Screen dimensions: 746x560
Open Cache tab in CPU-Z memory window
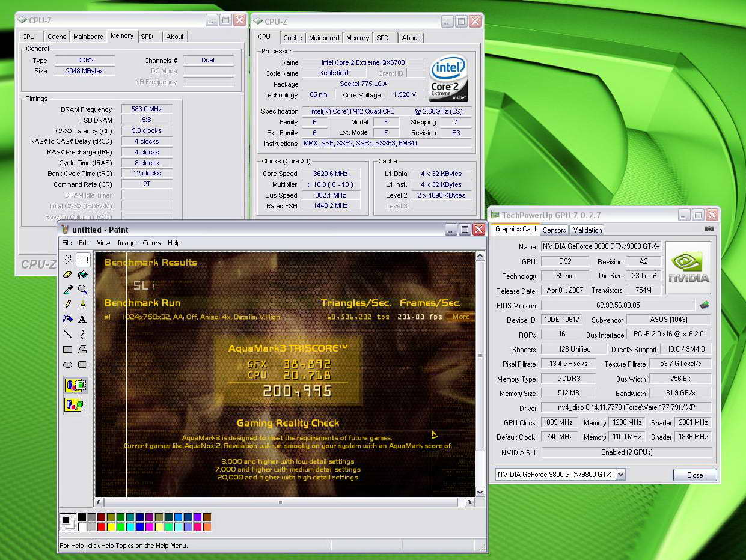tap(57, 37)
